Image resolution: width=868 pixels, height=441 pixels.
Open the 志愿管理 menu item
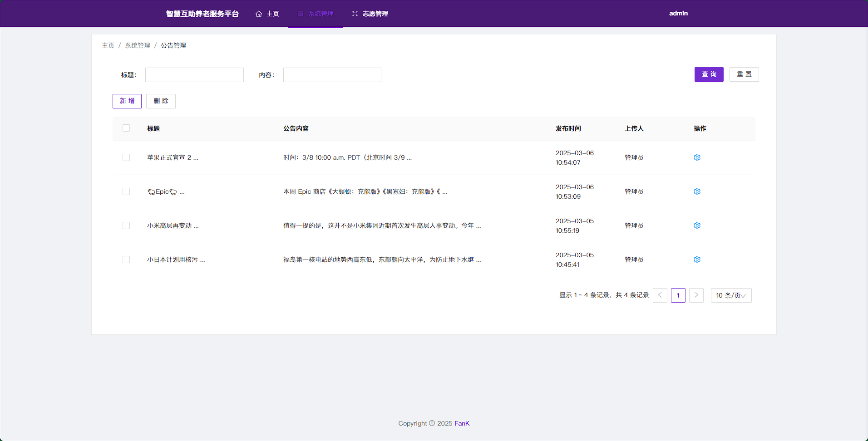[375, 14]
